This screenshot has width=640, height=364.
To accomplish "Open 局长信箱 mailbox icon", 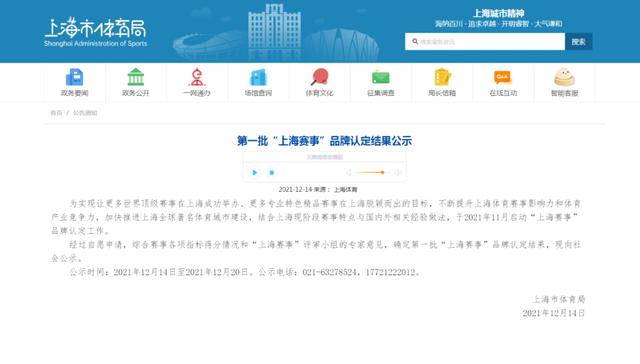I will [x=442, y=77].
